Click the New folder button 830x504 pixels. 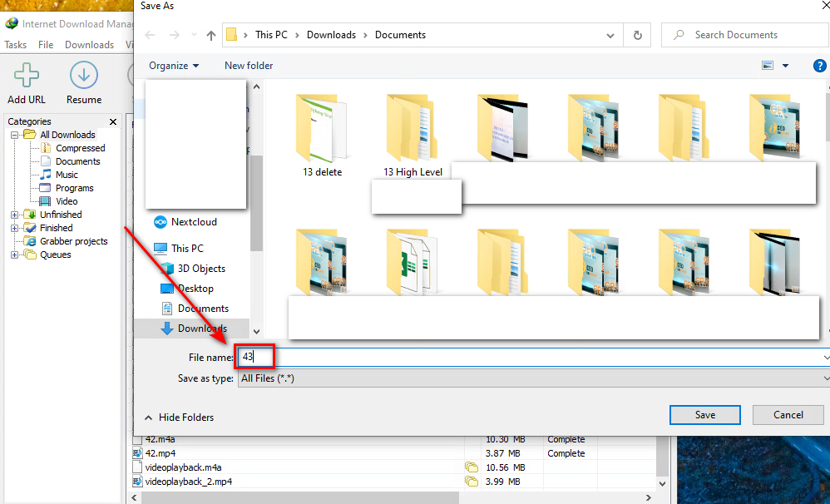pos(249,66)
